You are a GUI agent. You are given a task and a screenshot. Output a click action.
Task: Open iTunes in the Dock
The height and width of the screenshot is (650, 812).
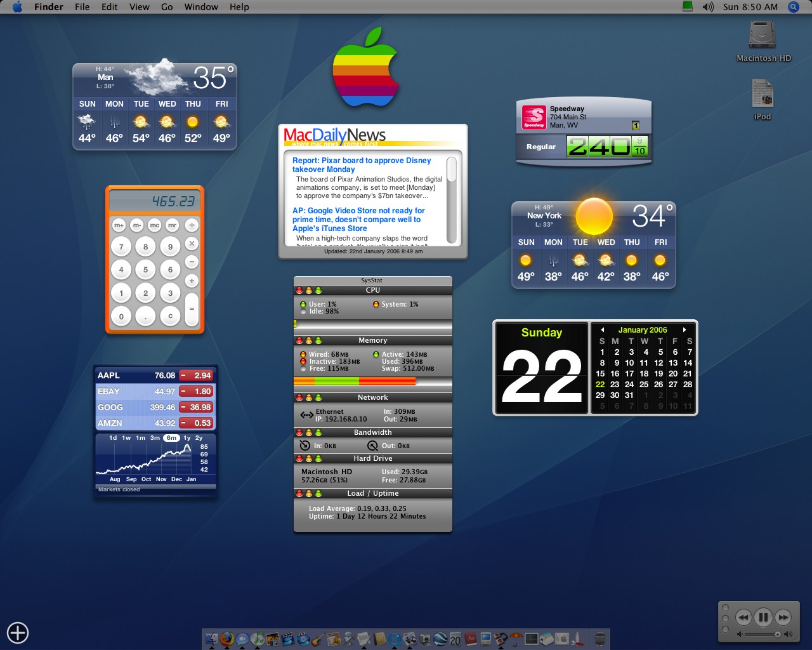click(x=258, y=639)
